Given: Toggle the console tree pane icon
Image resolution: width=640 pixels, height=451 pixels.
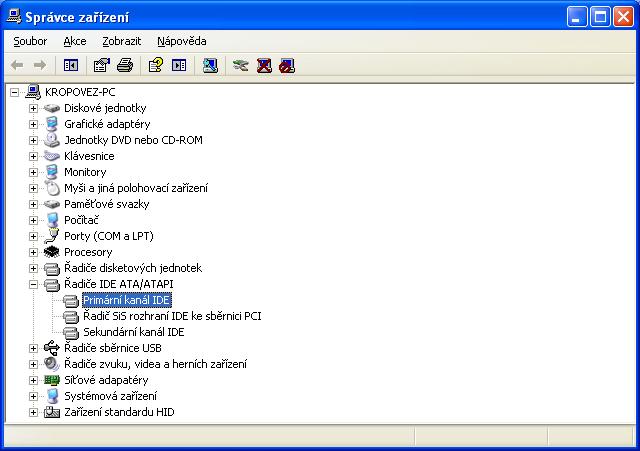Looking at the screenshot, I should (71, 65).
